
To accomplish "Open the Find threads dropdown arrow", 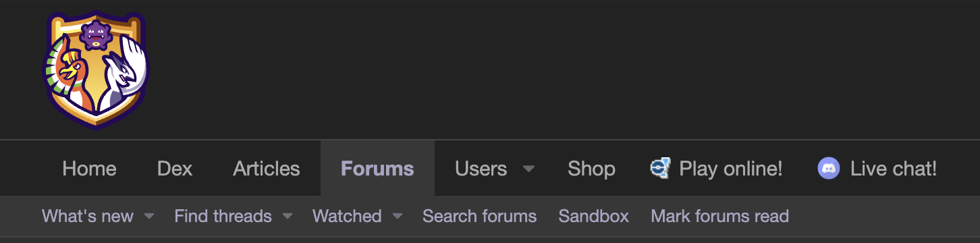I will pyautogui.click(x=288, y=216).
